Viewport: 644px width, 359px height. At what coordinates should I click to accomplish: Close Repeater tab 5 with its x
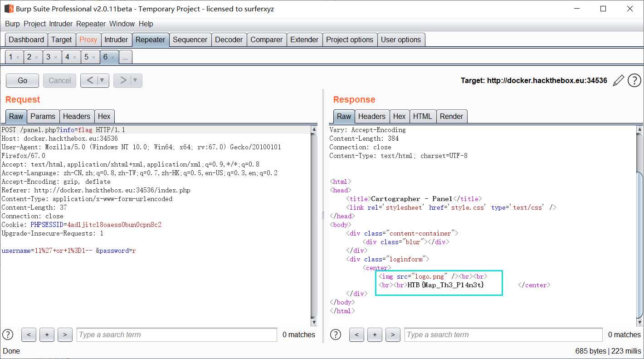pos(94,58)
